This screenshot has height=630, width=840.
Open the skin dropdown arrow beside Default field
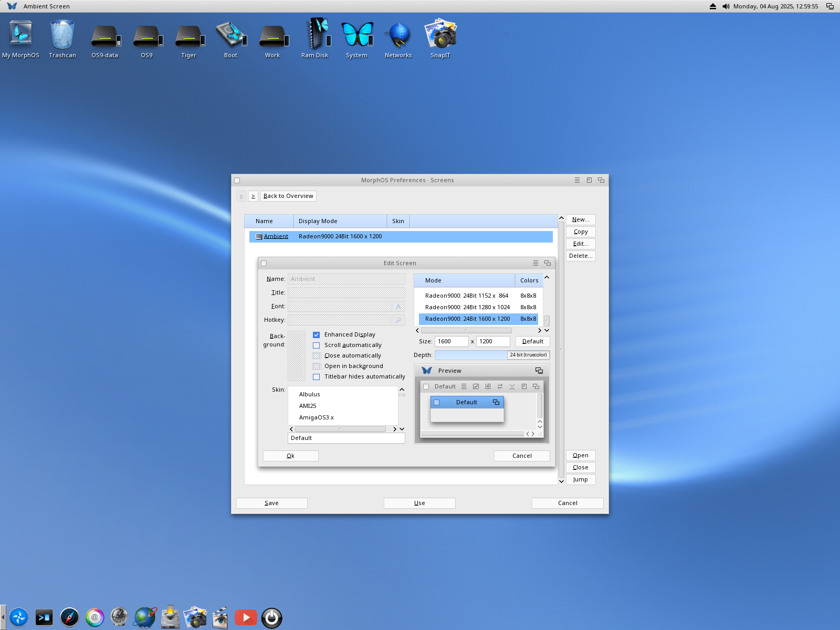pos(402,429)
